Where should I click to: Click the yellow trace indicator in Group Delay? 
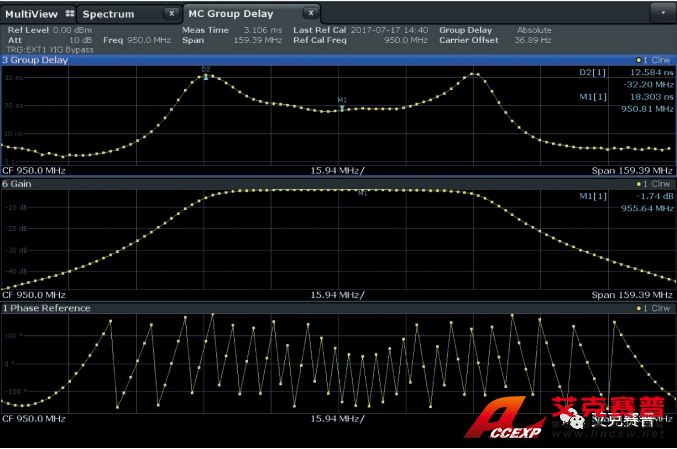point(639,61)
